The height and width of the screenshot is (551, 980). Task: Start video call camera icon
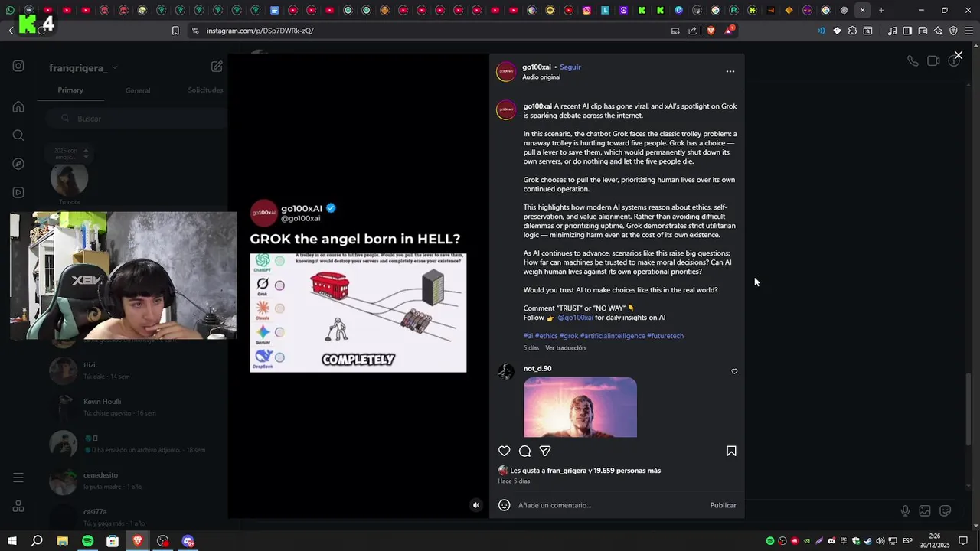click(933, 60)
